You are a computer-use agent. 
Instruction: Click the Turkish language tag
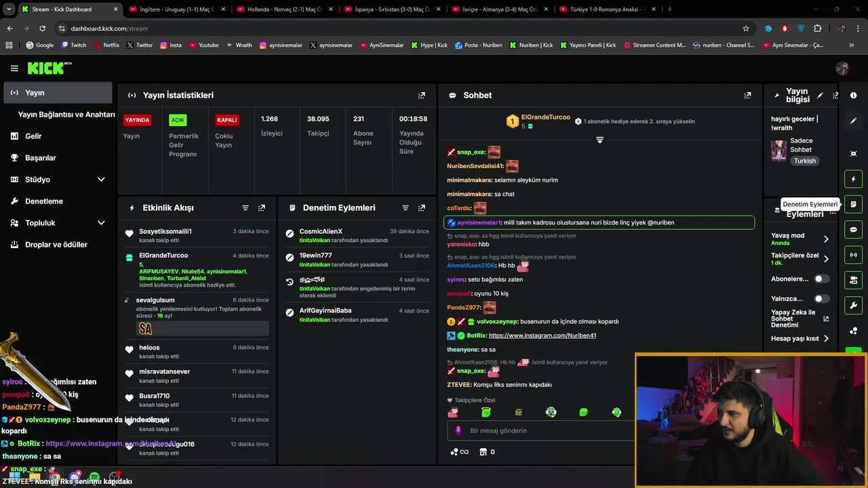[805, 161]
